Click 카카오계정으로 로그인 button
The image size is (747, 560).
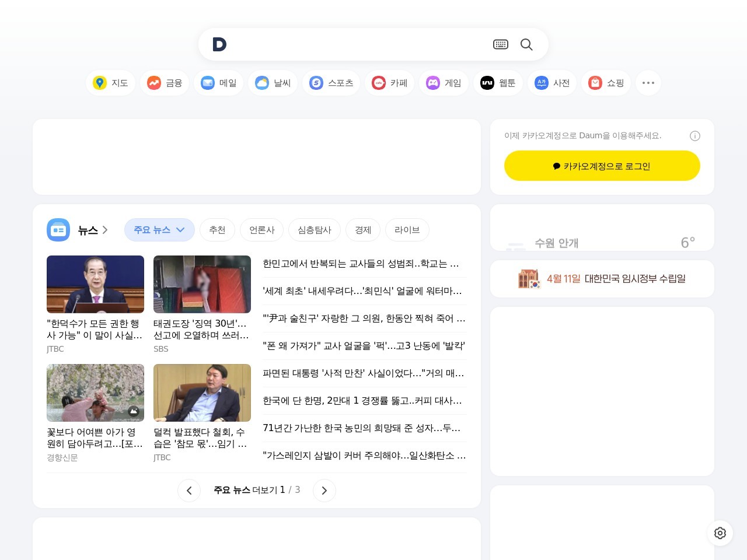pos(602,166)
